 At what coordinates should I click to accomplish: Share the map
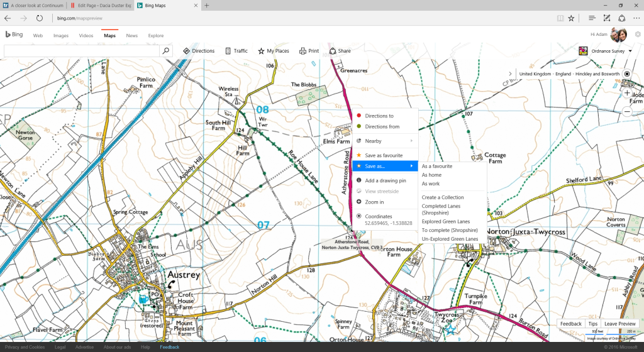(x=340, y=51)
